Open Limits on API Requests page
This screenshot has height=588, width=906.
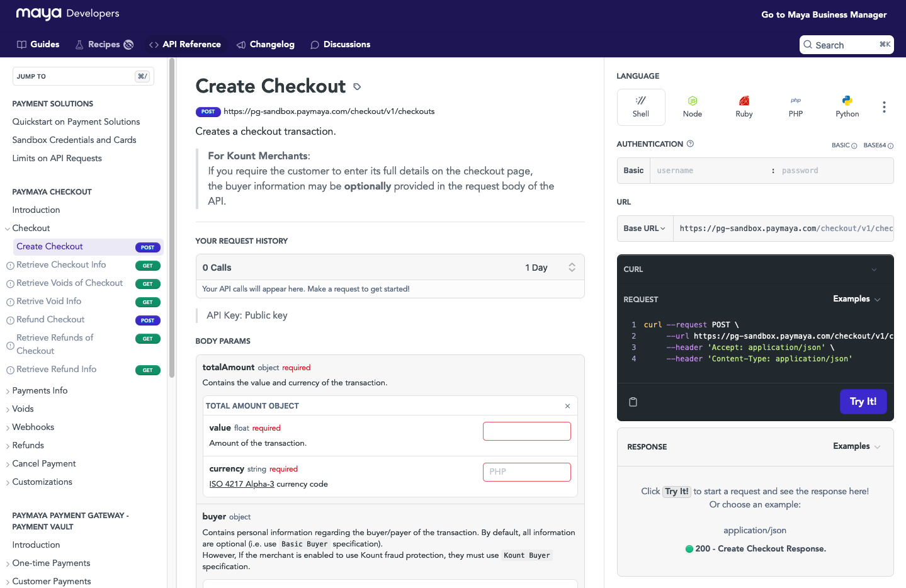point(57,159)
